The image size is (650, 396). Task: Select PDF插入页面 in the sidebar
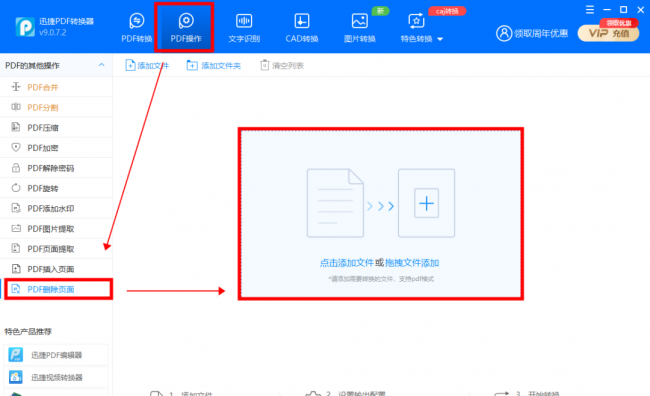(x=56, y=269)
